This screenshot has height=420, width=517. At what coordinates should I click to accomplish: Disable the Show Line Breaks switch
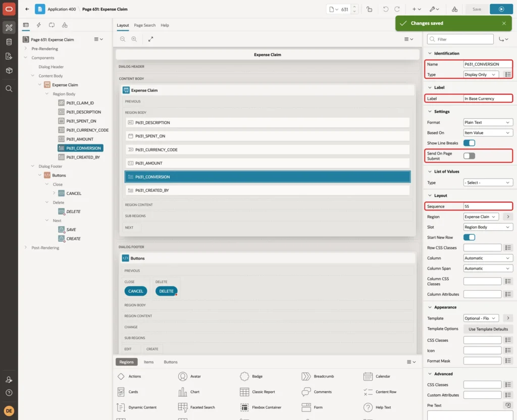(x=469, y=143)
